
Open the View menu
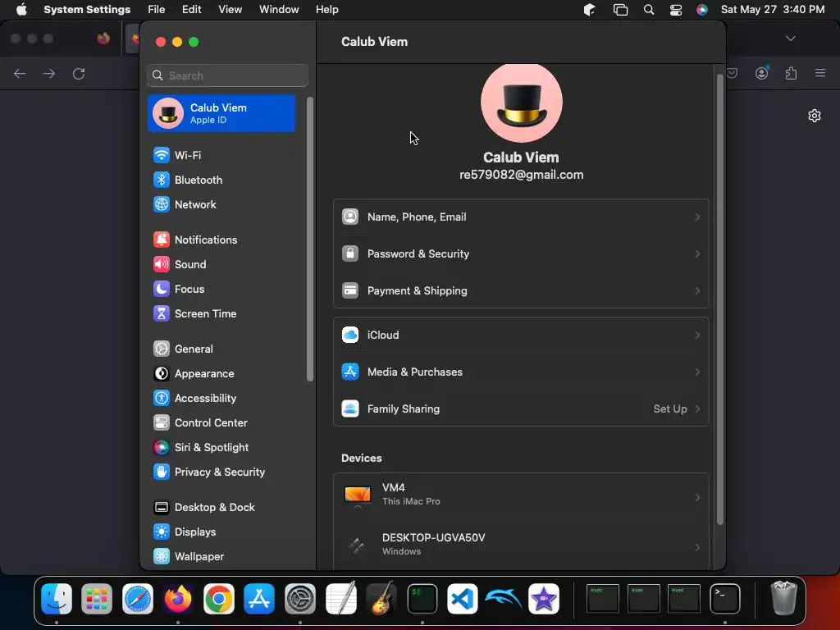point(231,10)
